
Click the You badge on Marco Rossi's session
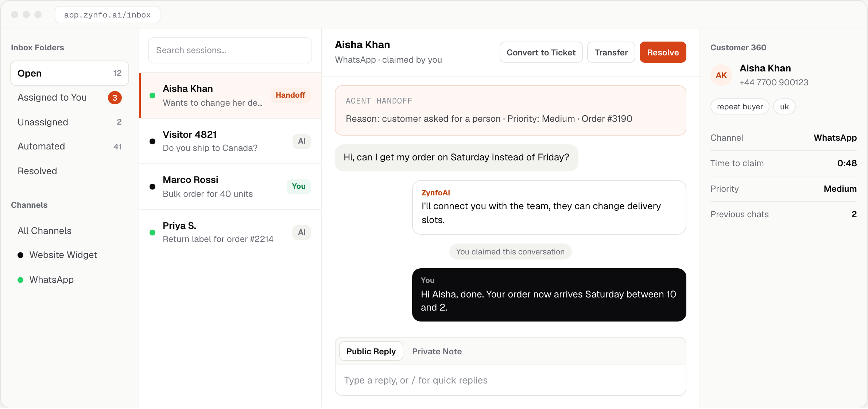pyautogui.click(x=299, y=186)
